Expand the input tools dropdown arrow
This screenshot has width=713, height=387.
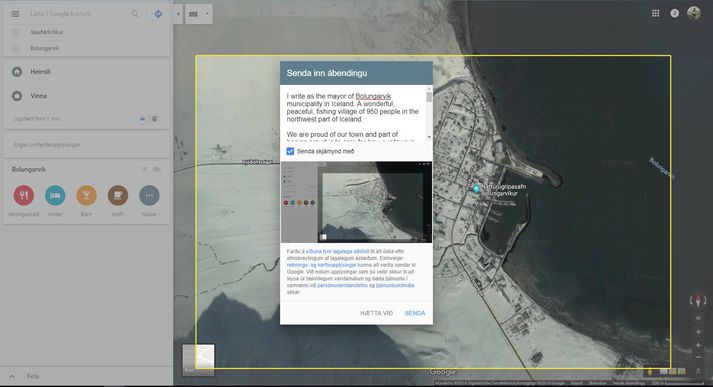pyautogui.click(x=207, y=14)
